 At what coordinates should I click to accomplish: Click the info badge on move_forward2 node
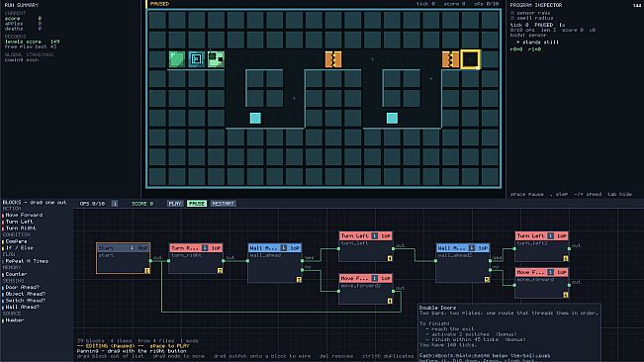coord(374,278)
